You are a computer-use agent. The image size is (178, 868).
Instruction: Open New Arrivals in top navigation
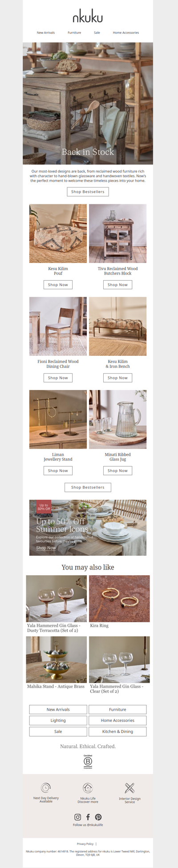pos(46,33)
